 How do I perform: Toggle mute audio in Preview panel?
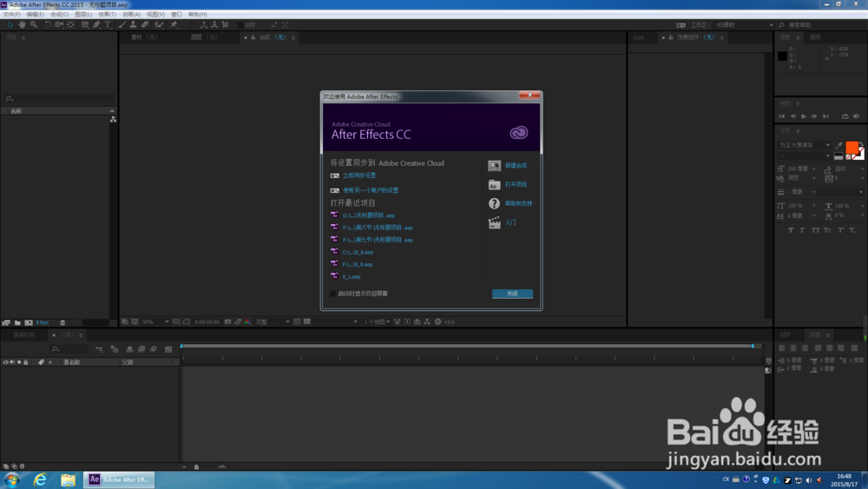856,116
